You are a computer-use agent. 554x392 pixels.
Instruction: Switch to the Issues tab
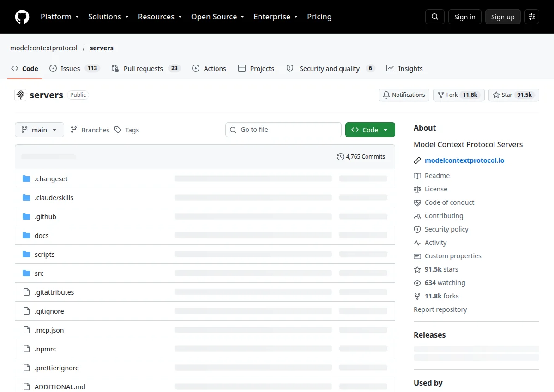(x=74, y=69)
